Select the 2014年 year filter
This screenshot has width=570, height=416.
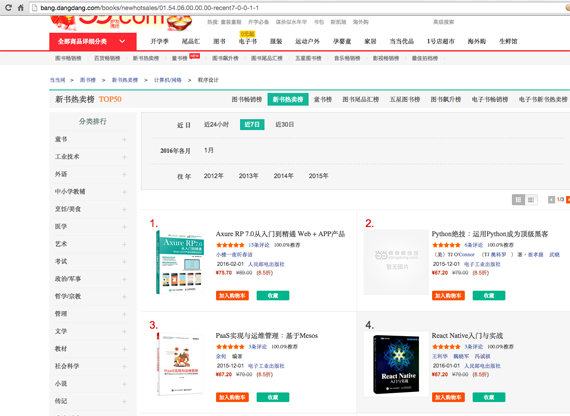pyautogui.click(x=283, y=176)
